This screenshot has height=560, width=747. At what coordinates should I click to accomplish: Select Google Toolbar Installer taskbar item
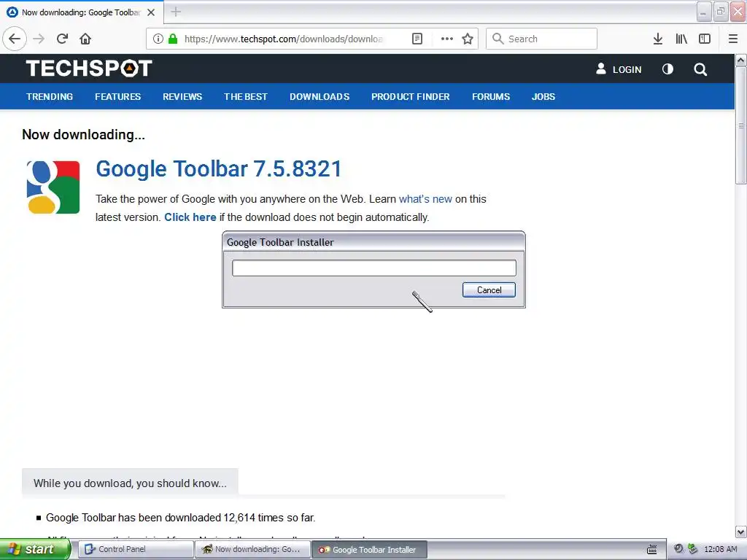tap(369, 550)
